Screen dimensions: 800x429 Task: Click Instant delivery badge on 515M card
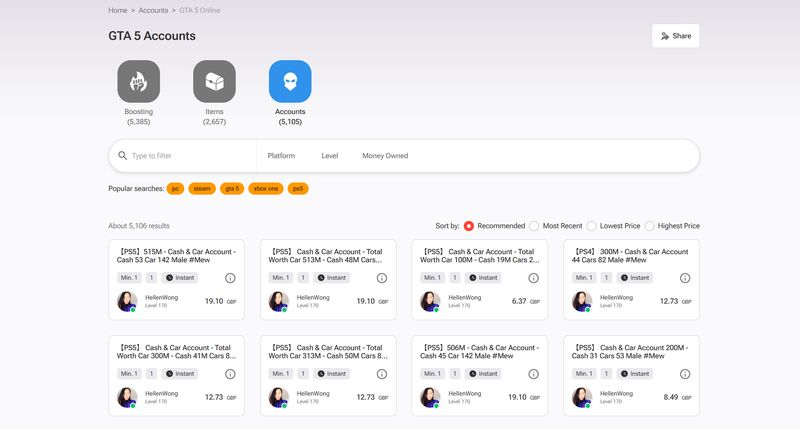point(180,277)
